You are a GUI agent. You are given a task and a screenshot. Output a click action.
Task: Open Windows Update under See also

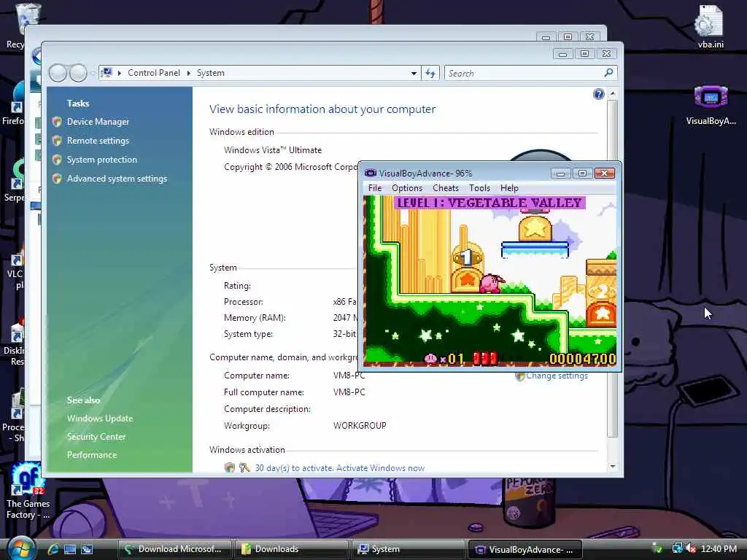tap(100, 419)
